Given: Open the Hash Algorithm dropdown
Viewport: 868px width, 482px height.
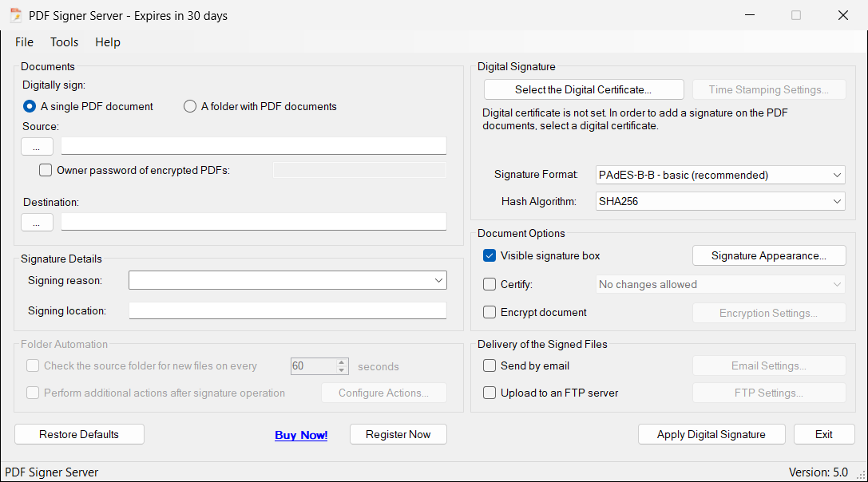Looking at the screenshot, I should point(720,201).
